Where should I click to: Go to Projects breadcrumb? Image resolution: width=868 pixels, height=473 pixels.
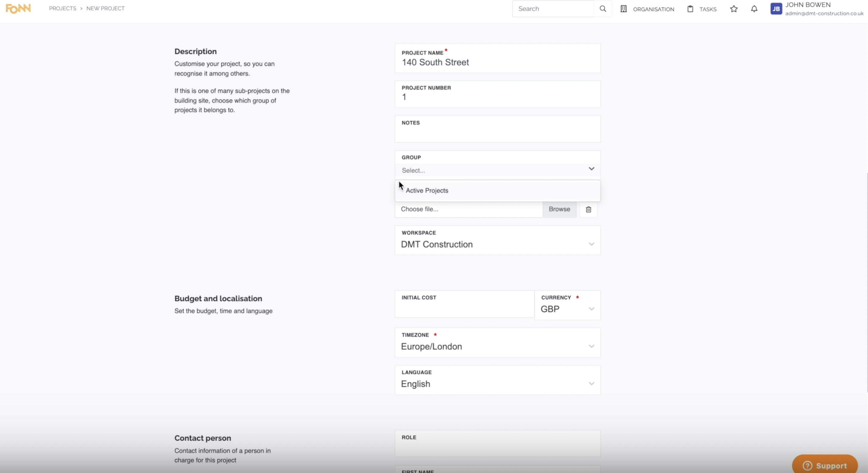(63, 9)
